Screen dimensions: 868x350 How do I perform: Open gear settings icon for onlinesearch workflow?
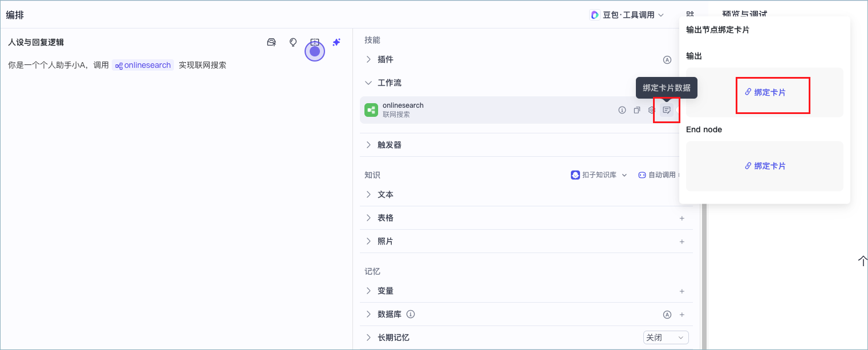[651, 110]
